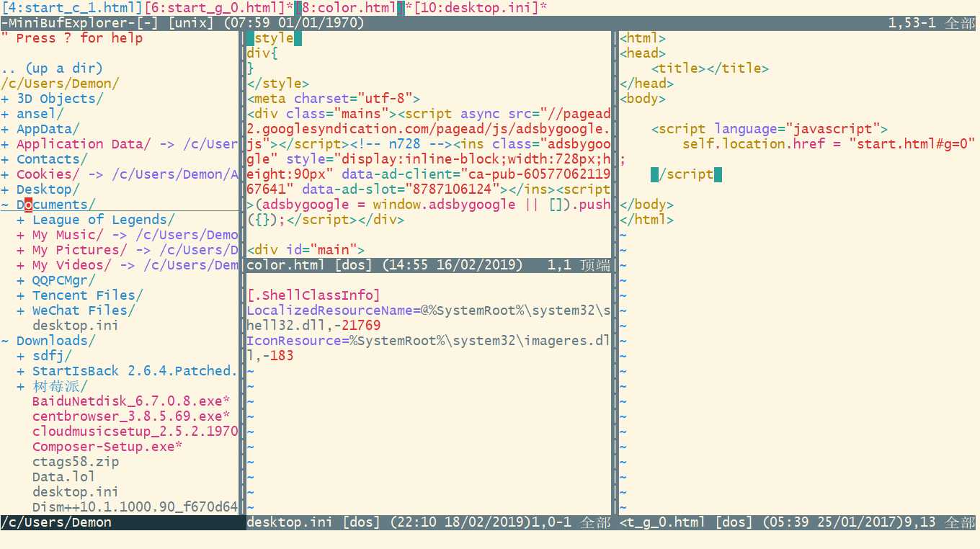The height and width of the screenshot is (549, 980).
Task: Click the -MiniBufExplorer- status line
Action: pyautogui.click(x=489, y=23)
